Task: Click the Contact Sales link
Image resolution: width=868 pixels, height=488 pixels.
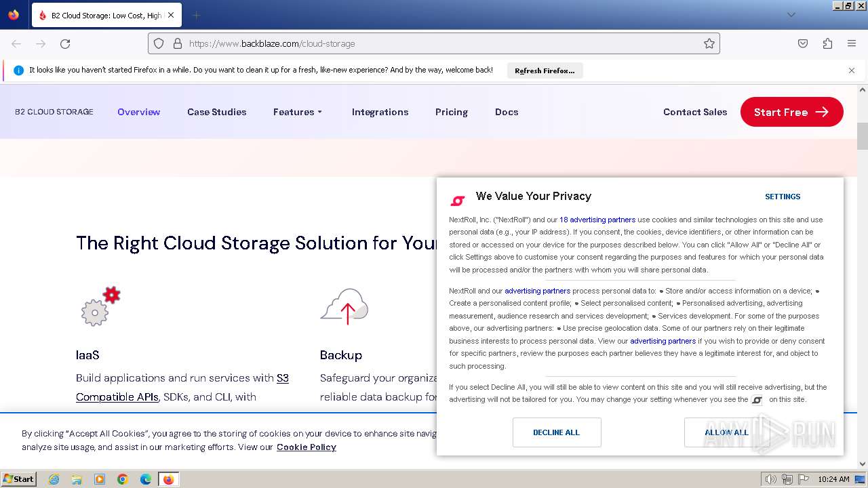Action: point(695,112)
